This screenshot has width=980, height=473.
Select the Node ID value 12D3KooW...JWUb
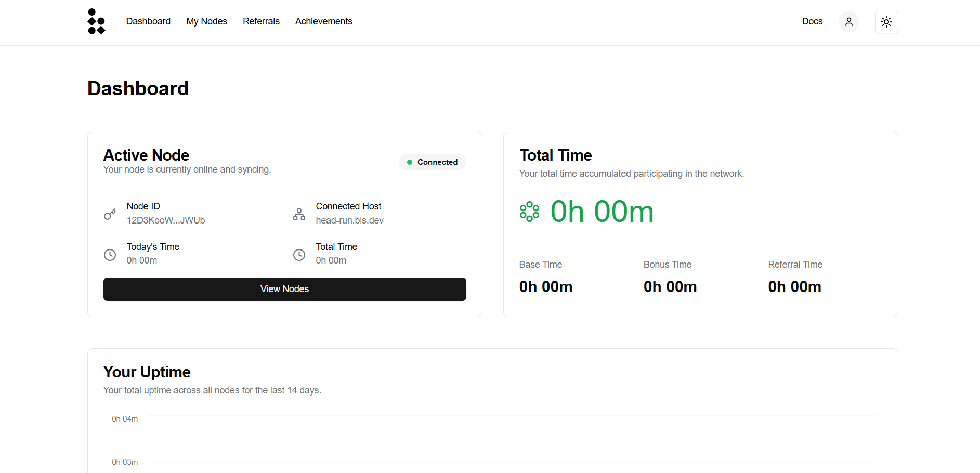point(166,220)
